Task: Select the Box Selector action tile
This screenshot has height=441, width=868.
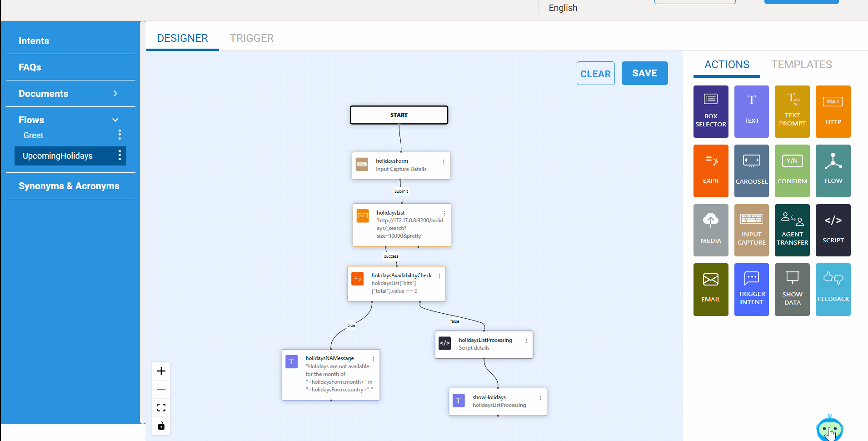Action: pos(711,111)
